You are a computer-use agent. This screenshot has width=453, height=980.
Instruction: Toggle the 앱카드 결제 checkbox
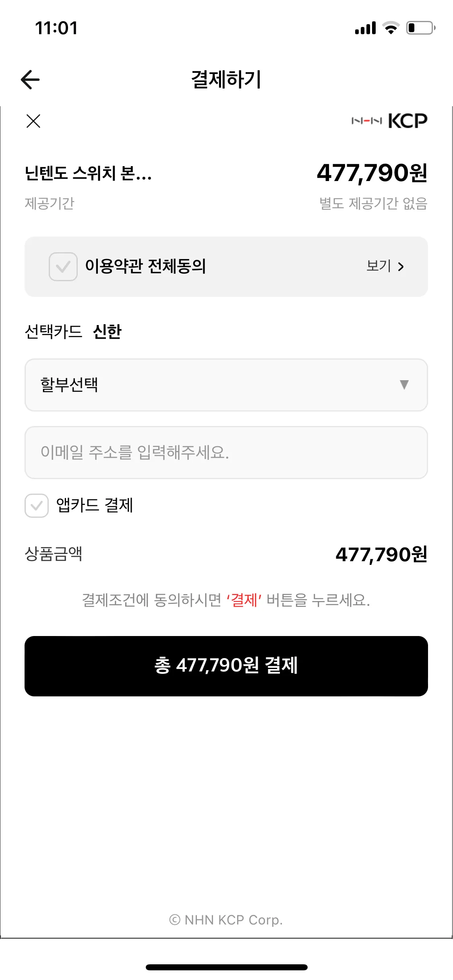click(37, 506)
